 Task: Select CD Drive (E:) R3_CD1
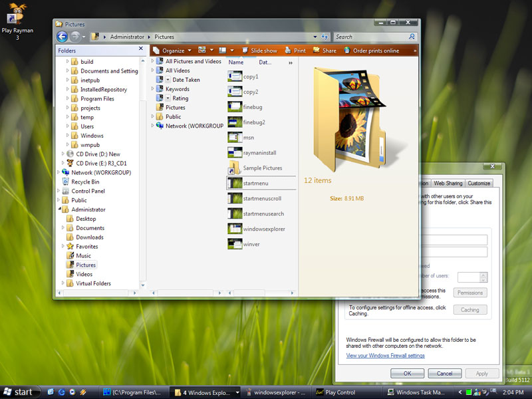[102, 163]
